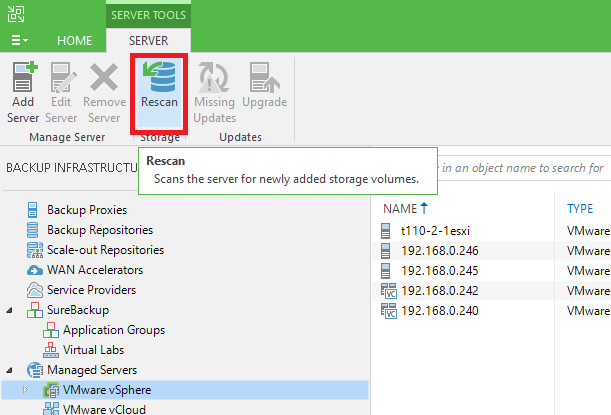Click the Rescan storage icon
The width and height of the screenshot is (611, 415).
coord(159,77)
